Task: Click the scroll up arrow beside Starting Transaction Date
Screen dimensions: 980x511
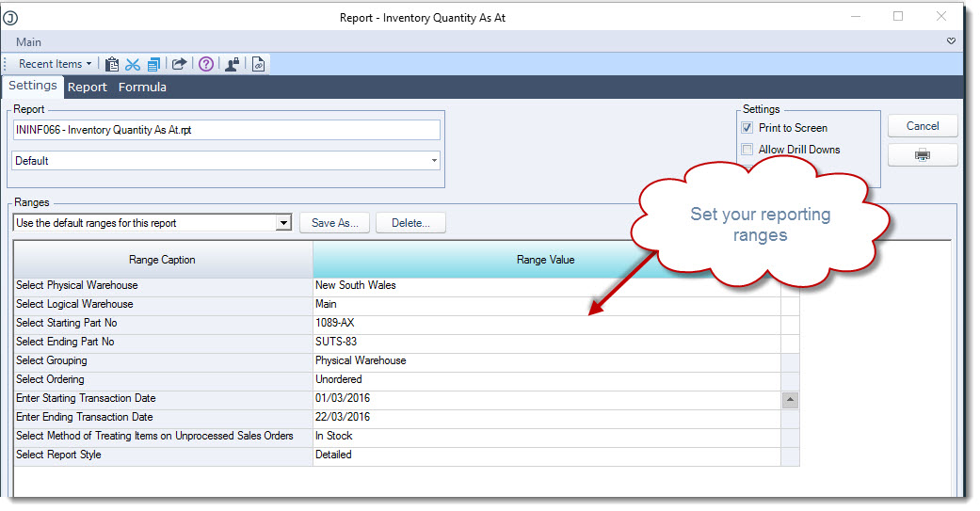Action: (790, 400)
